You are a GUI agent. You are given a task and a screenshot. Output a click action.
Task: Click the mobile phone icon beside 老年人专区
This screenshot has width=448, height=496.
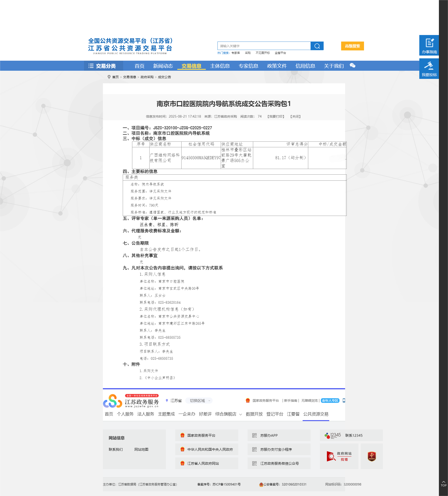(344, 401)
